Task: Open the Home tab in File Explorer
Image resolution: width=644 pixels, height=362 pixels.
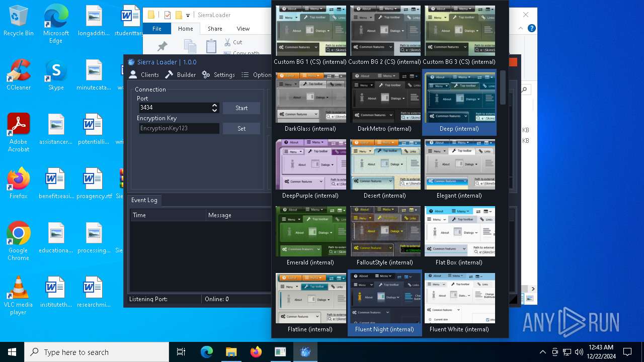Action: 186,29
